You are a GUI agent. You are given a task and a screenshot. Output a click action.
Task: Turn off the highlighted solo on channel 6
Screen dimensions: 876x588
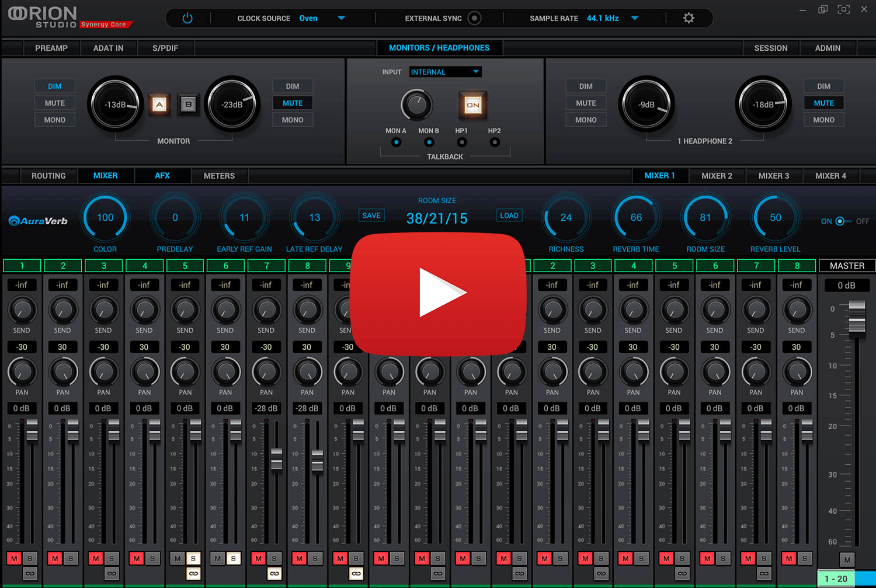234,558
